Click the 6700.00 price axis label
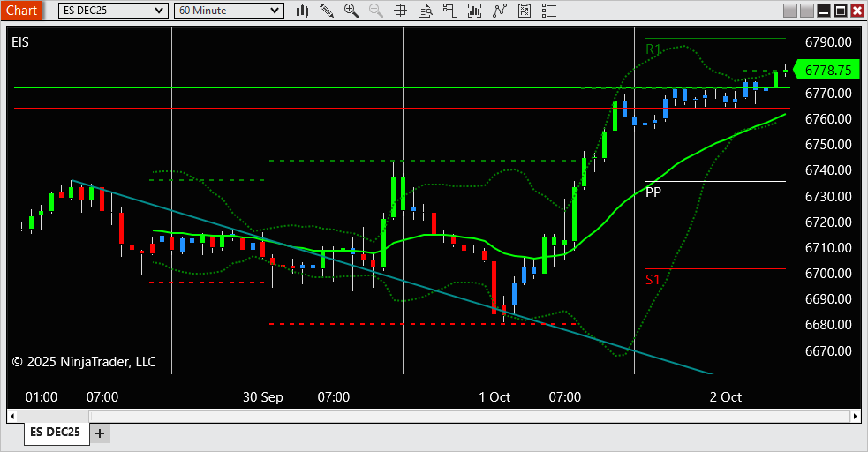The image size is (868, 452). [828, 274]
